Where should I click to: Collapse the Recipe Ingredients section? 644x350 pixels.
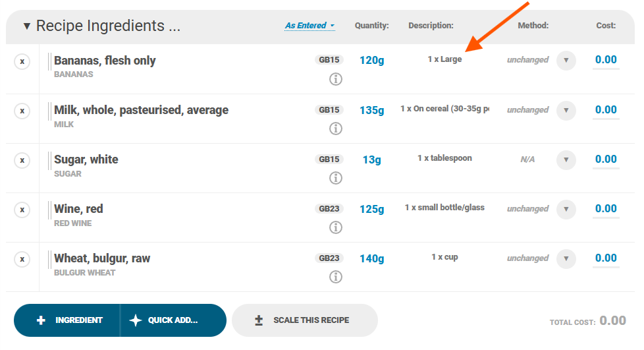27,26
